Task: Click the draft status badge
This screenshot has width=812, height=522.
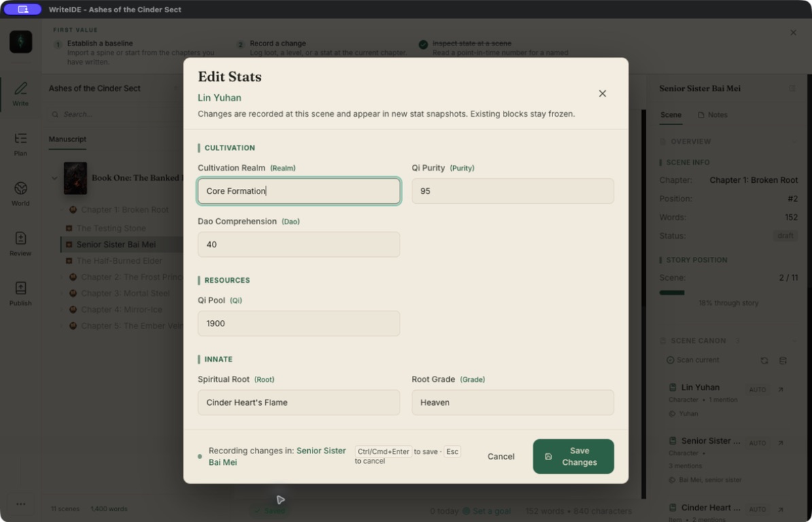Action: (785, 236)
